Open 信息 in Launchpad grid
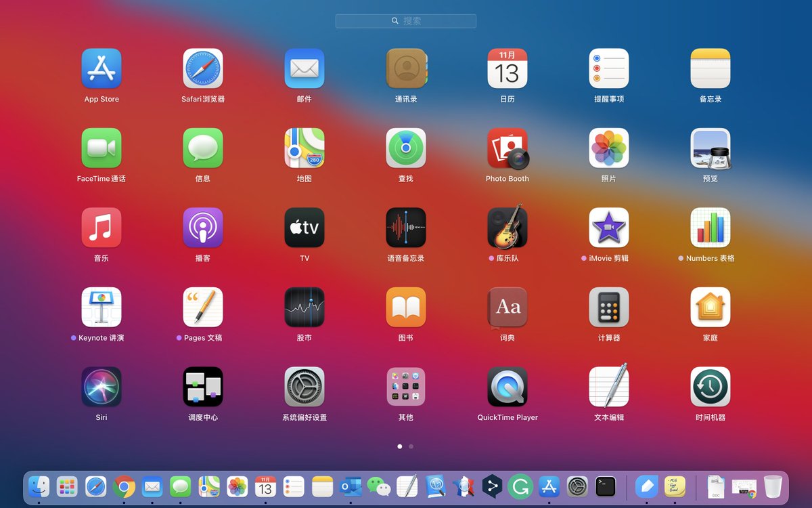812x508 pixels. (203, 148)
